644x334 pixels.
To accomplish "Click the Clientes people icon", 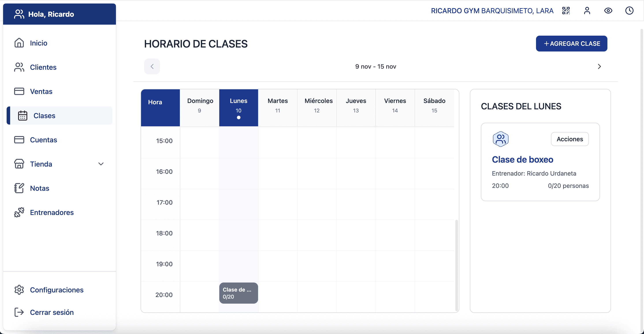I will click(19, 67).
